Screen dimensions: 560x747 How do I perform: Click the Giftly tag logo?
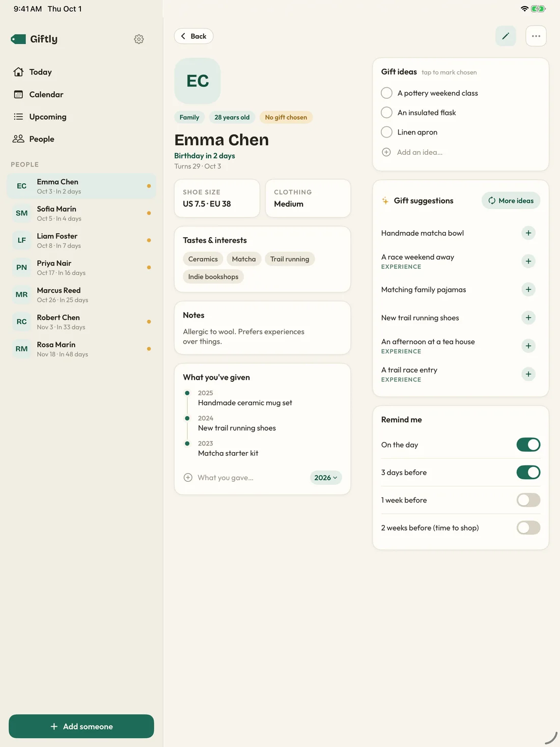(x=18, y=39)
